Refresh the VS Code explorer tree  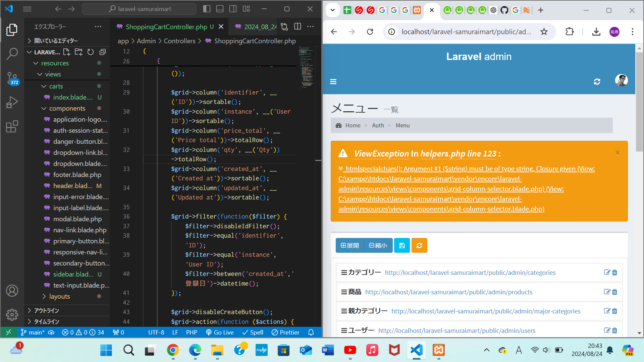(x=91, y=52)
